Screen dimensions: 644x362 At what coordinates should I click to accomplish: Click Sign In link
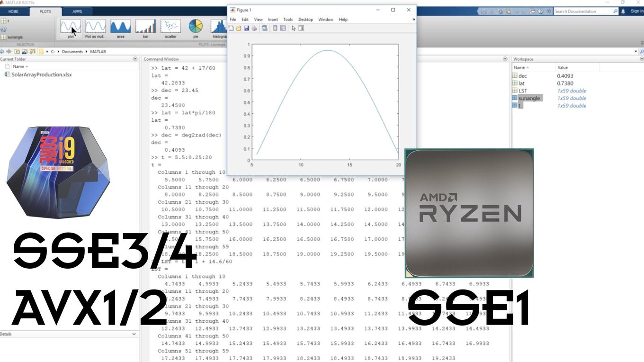pos(637,11)
